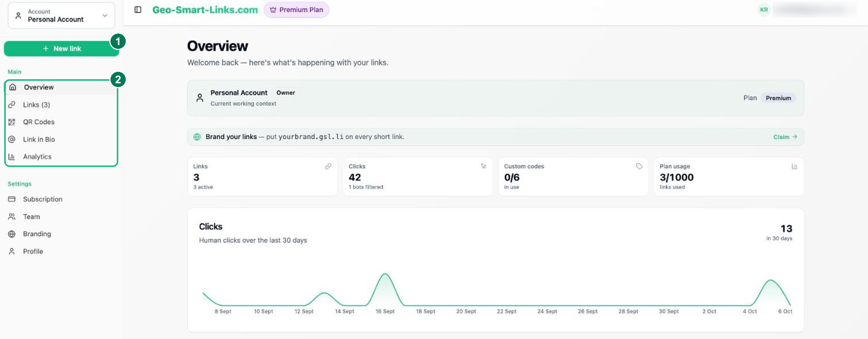868x339 pixels.
Task: Click the Overview home icon
Action: tap(13, 87)
